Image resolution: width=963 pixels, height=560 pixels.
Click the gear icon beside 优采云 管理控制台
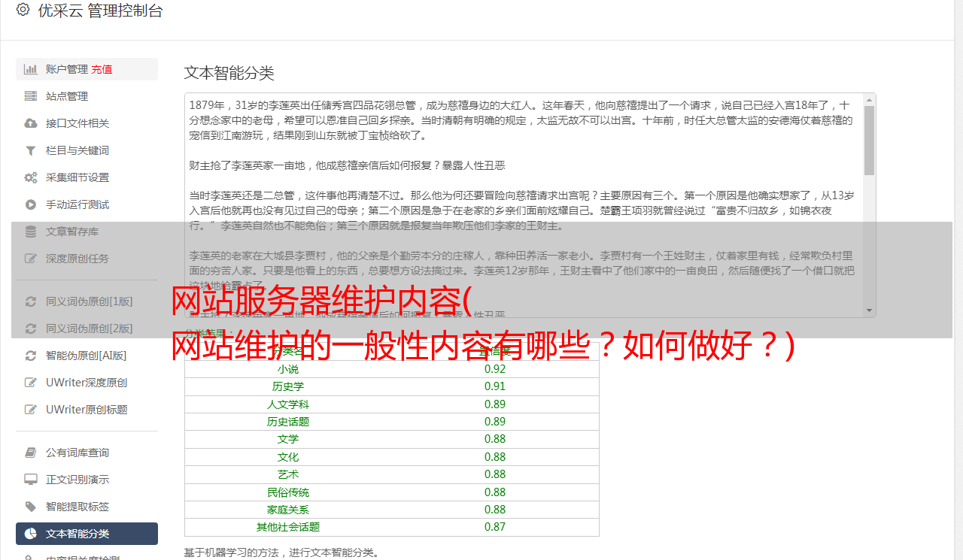23,10
